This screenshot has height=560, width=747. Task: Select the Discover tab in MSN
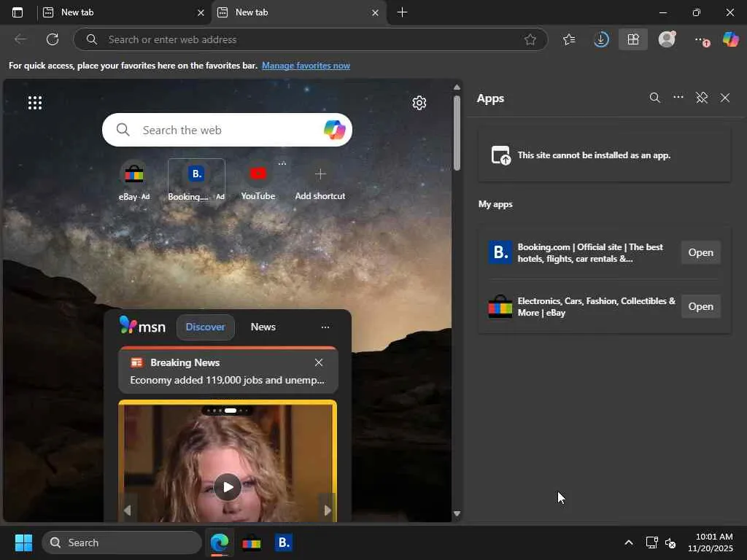(x=205, y=327)
